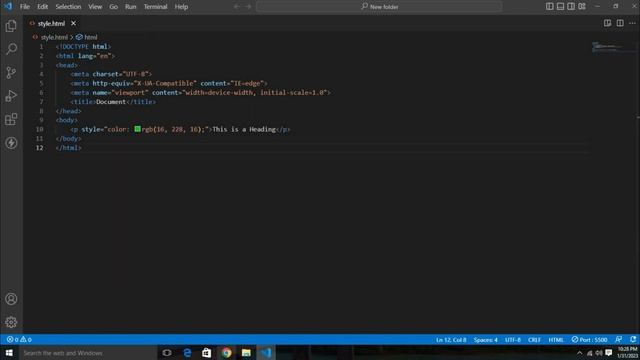
Task: Open Task View on taskbar
Action: click(x=167, y=353)
